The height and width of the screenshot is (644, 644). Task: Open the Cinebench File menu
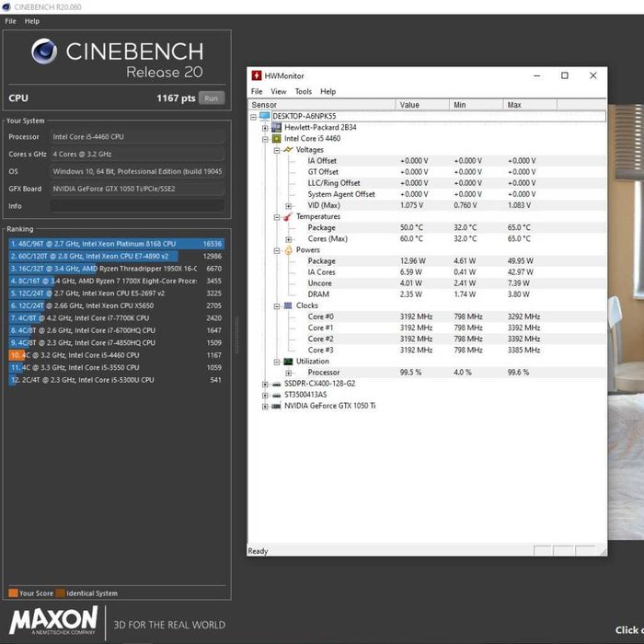pos(10,21)
